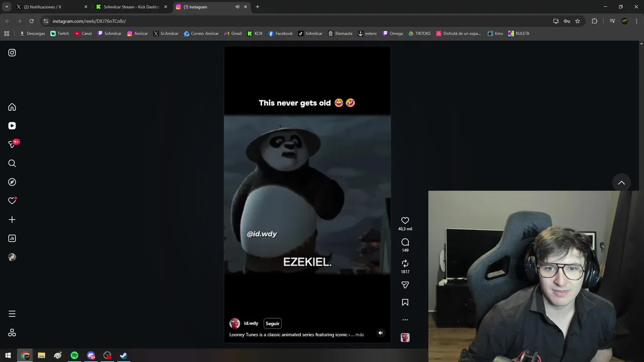Open the hamburger More menu
The width and height of the screenshot is (644, 362).
click(12, 314)
